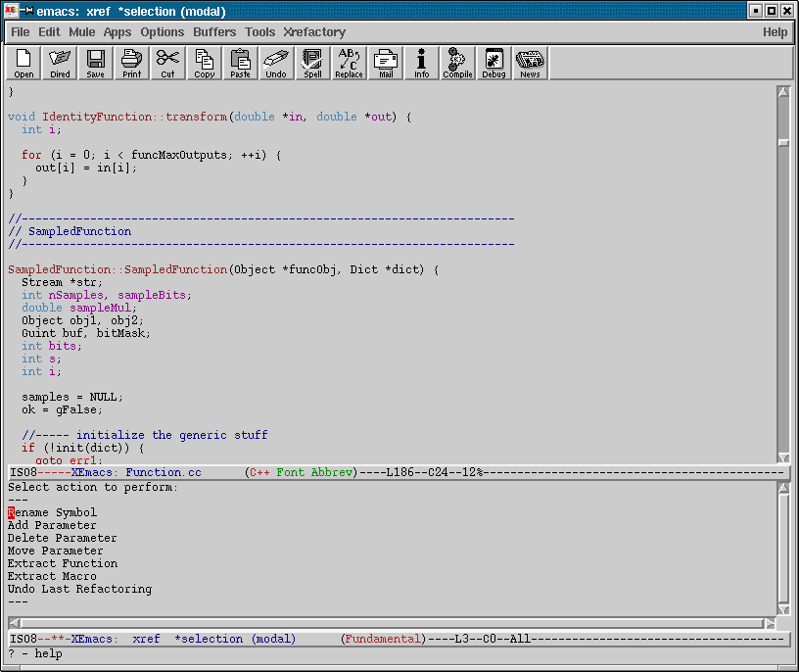Click selection pane scrollbar down arrow
Screen dimensions: 799x672
coord(783,610)
